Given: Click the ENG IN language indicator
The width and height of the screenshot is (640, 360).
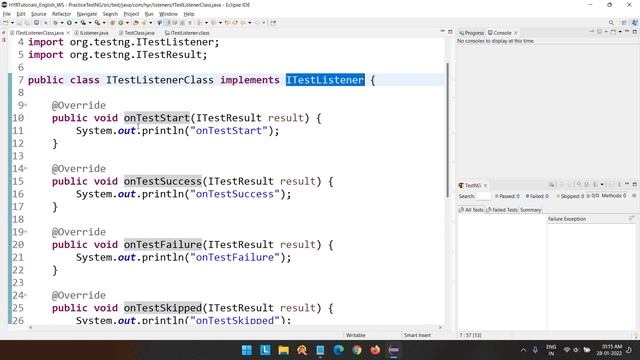Looking at the screenshot, I should click(551, 350).
